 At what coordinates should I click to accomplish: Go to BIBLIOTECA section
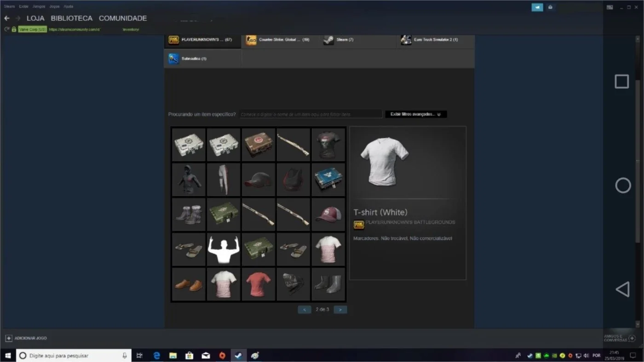click(71, 18)
